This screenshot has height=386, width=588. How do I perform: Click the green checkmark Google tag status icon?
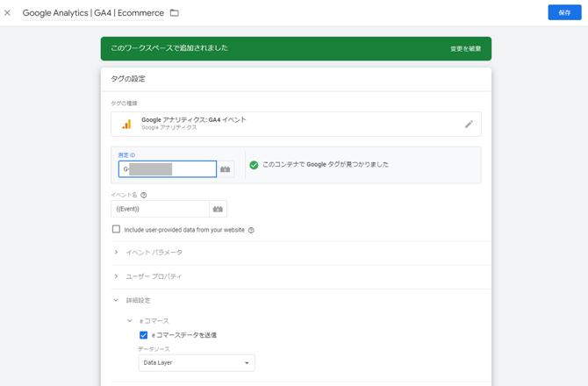(x=254, y=165)
